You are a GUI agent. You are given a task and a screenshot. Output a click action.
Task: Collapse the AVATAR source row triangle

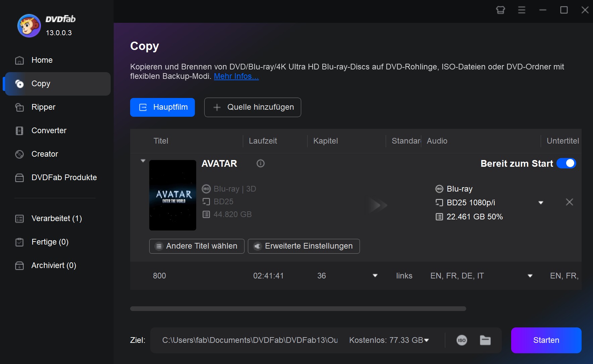coord(143,161)
